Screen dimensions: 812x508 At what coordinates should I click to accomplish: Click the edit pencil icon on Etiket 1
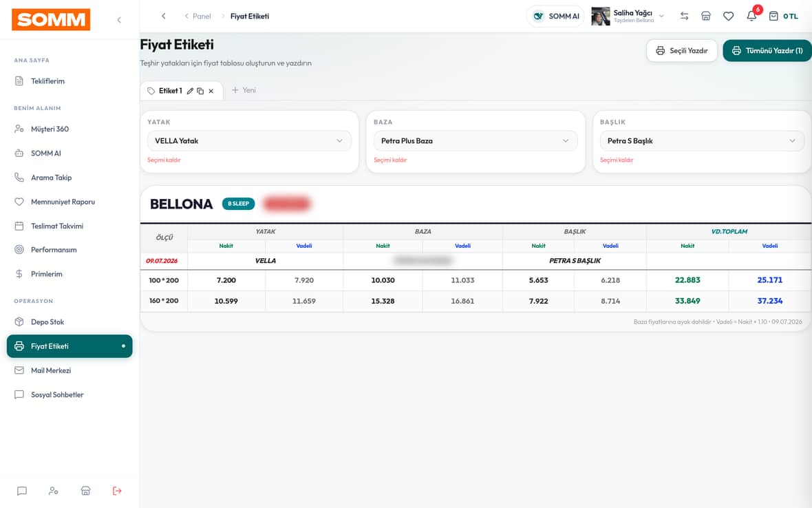click(190, 91)
